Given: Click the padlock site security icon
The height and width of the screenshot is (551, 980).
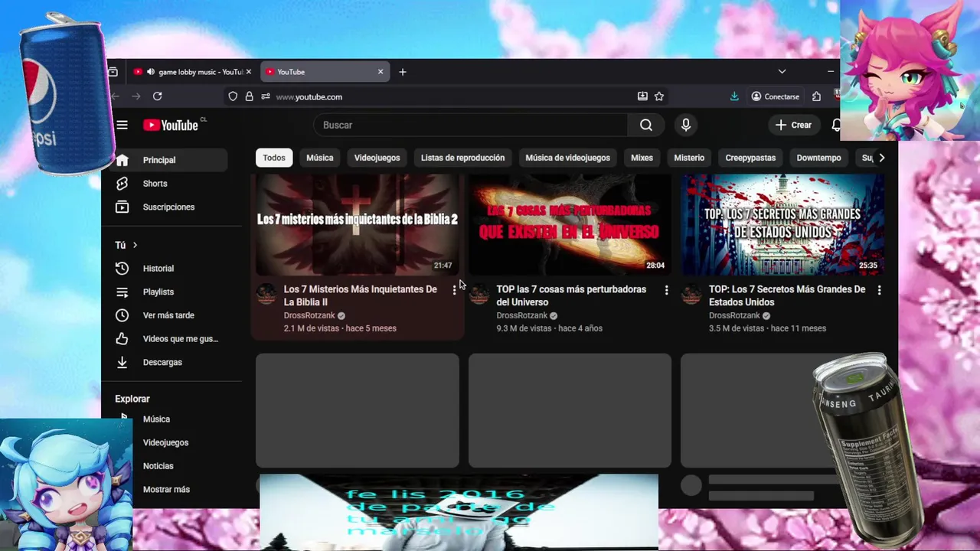Looking at the screenshot, I should click(249, 96).
